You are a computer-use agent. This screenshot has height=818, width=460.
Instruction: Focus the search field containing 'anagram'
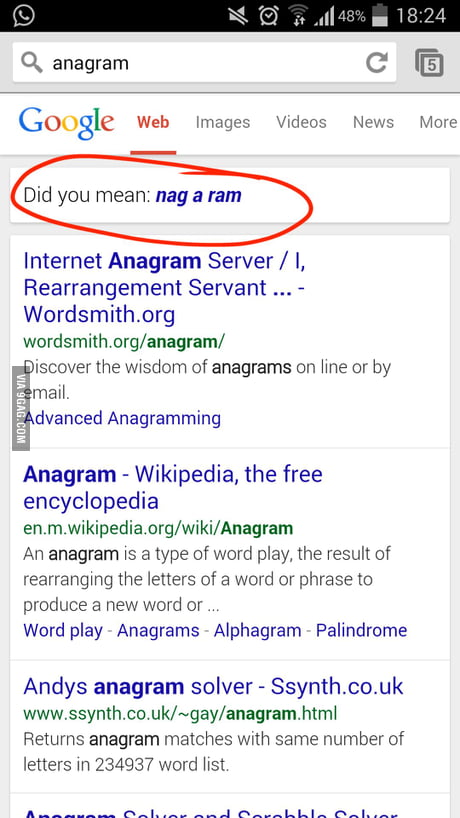[x=204, y=63]
